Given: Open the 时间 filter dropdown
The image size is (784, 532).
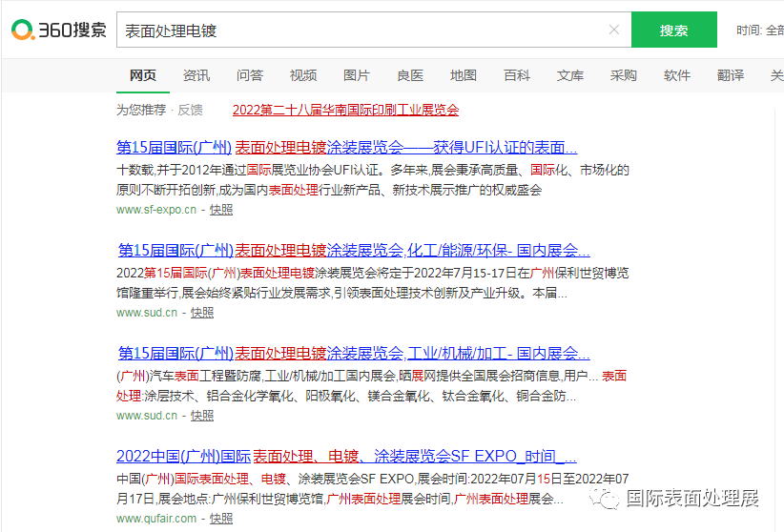Looking at the screenshot, I should tap(759, 31).
